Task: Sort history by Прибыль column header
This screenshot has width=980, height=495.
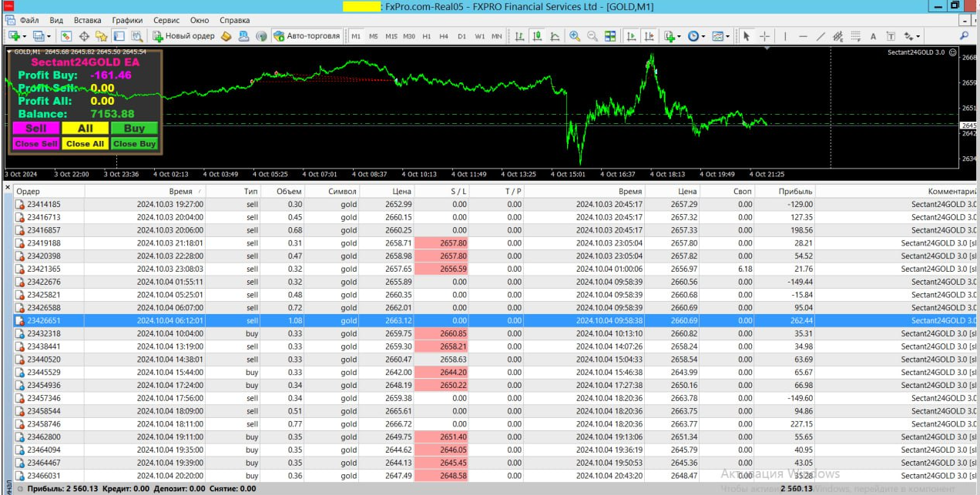Action: [784, 192]
